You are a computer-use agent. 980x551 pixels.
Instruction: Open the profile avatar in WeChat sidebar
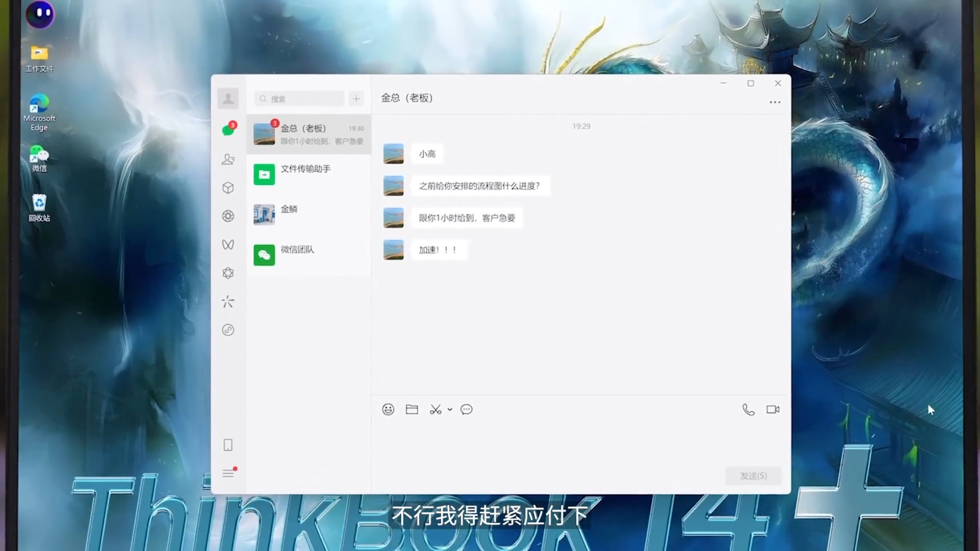coord(228,99)
